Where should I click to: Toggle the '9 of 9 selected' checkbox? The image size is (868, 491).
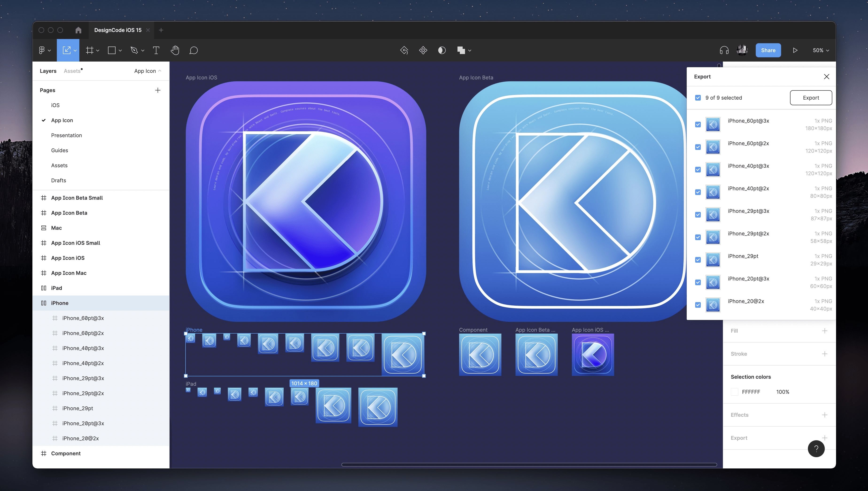coord(698,98)
